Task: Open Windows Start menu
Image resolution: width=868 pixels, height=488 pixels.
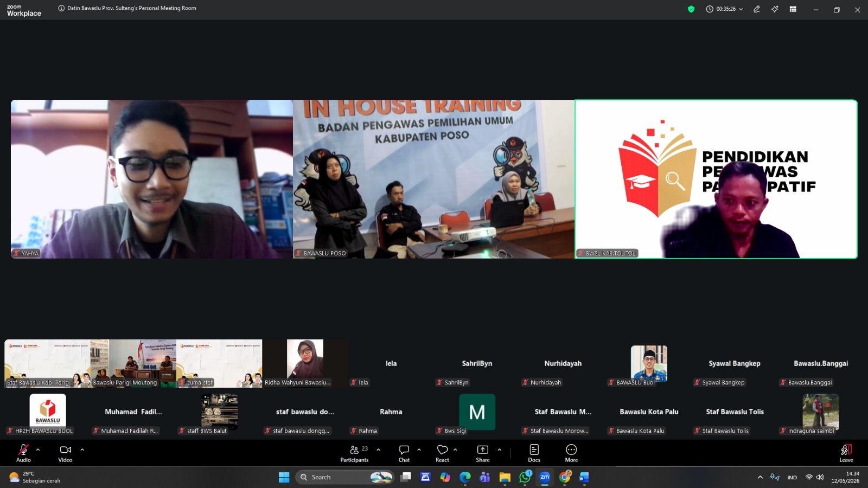Action: click(284, 477)
